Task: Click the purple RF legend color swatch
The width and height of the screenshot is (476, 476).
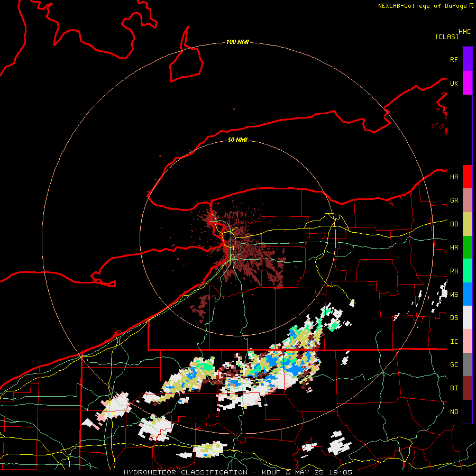Action: (467, 59)
